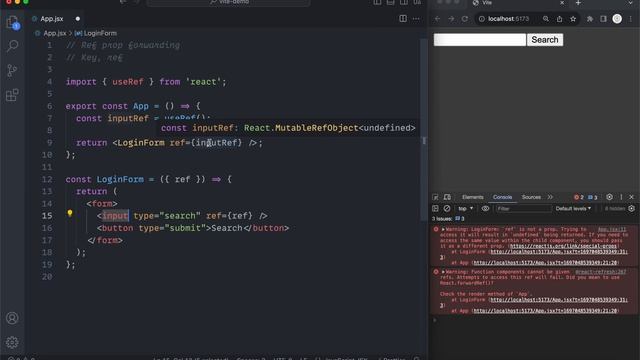This screenshot has height=360, width=640.
Task: Click App.jsx in the breadcrumb
Action: (55, 33)
